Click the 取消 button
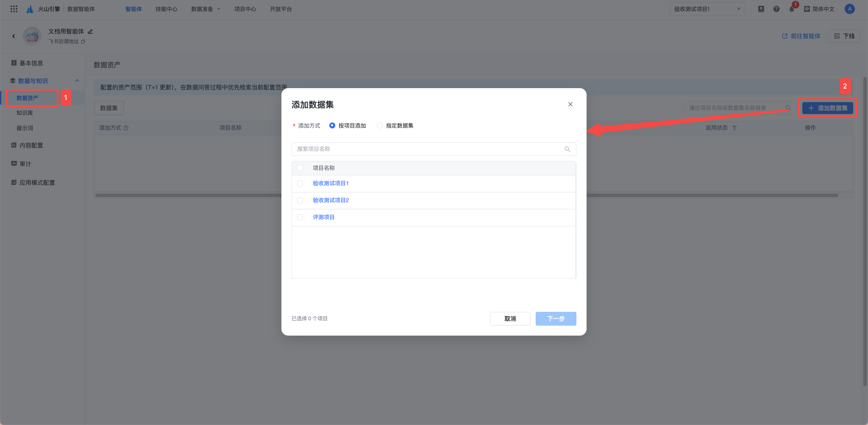The image size is (868, 425). 510,319
